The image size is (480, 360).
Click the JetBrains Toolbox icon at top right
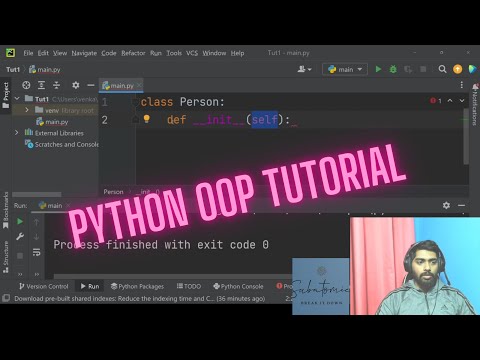[472, 69]
